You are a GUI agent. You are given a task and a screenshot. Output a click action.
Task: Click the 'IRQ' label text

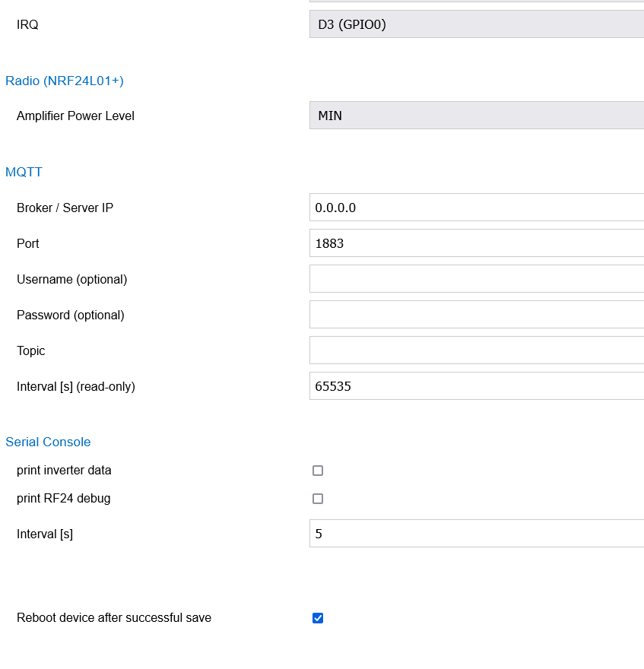pyautogui.click(x=27, y=24)
